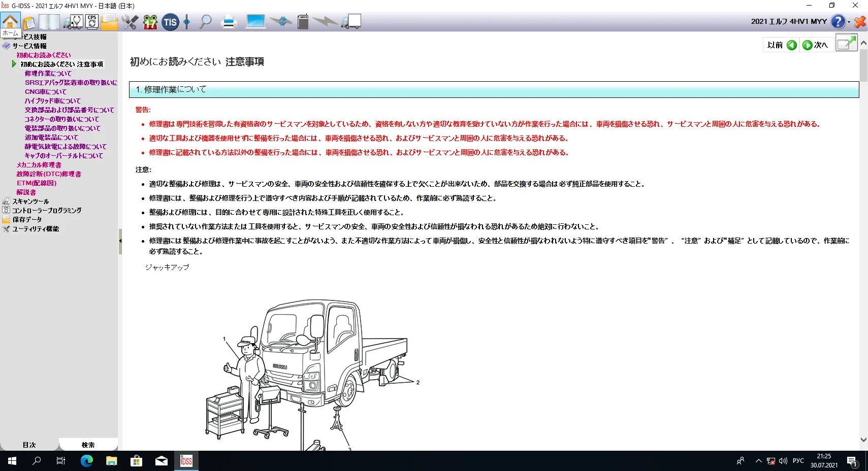Go to previous page with 以前 button
Screen dimensions: 868x471
pyautogui.click(x=782, y=45)
